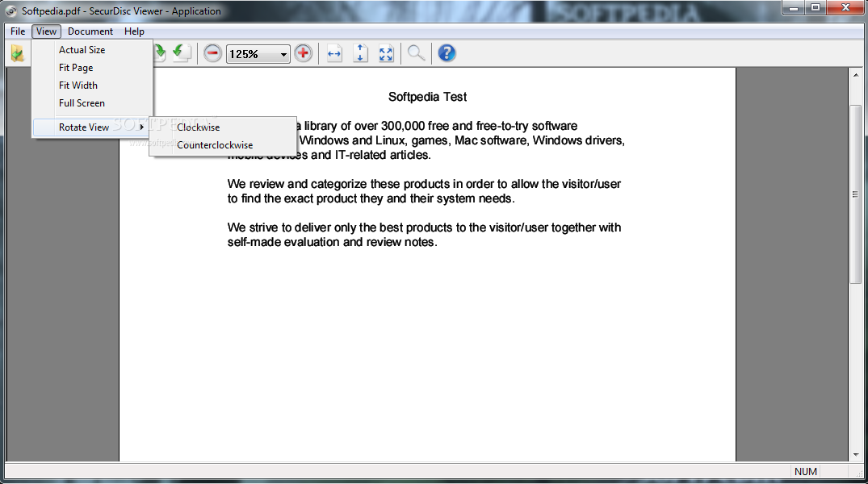Click the full screen toolbar icon
Viewport: 868px width, 484px height.
386,54
